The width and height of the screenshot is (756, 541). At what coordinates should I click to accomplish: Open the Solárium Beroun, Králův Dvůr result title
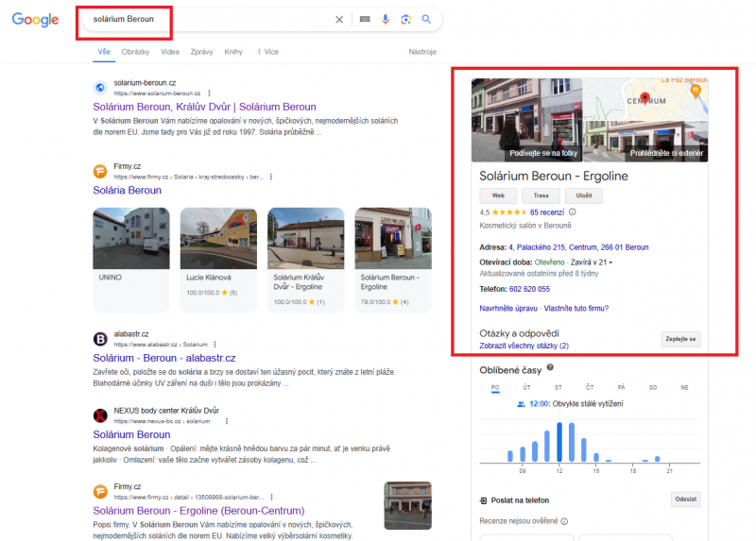click(204, 107)
